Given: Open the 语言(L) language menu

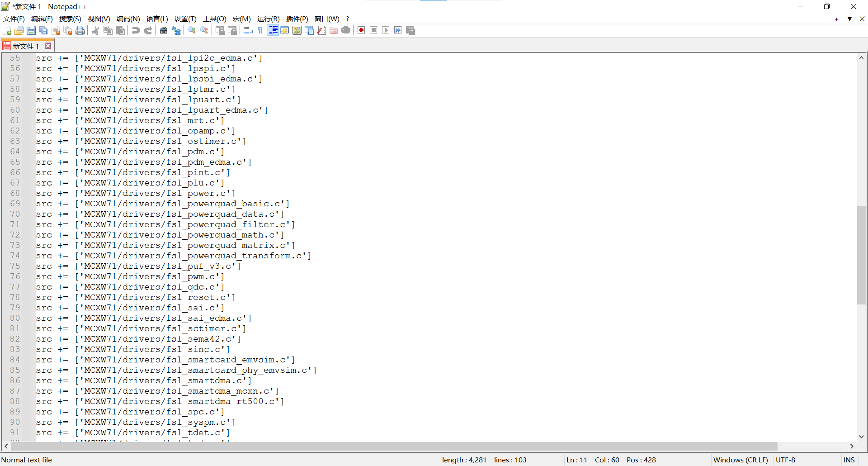Looking at the screenshot, I should pyautogui.click(x=157, y=19).
